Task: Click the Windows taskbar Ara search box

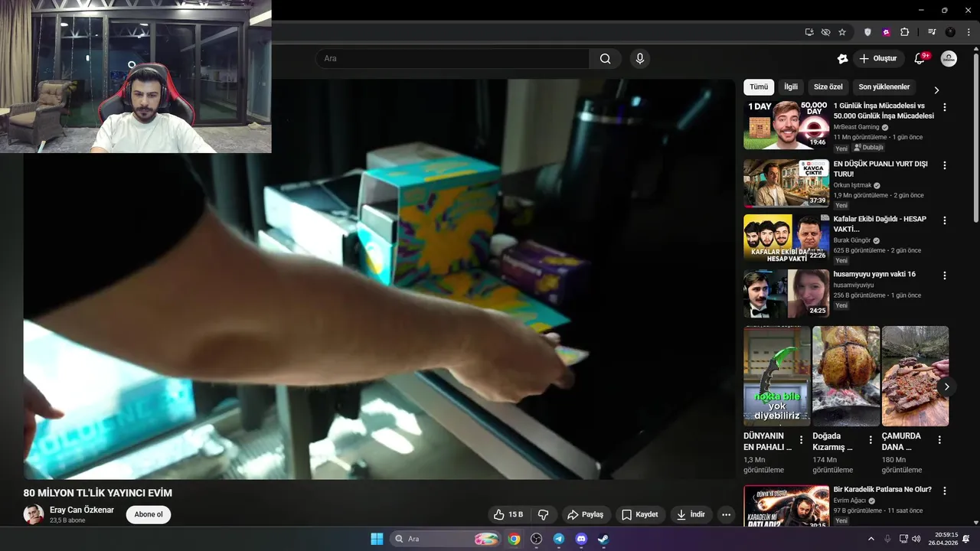Action: (x=446, y=539)
